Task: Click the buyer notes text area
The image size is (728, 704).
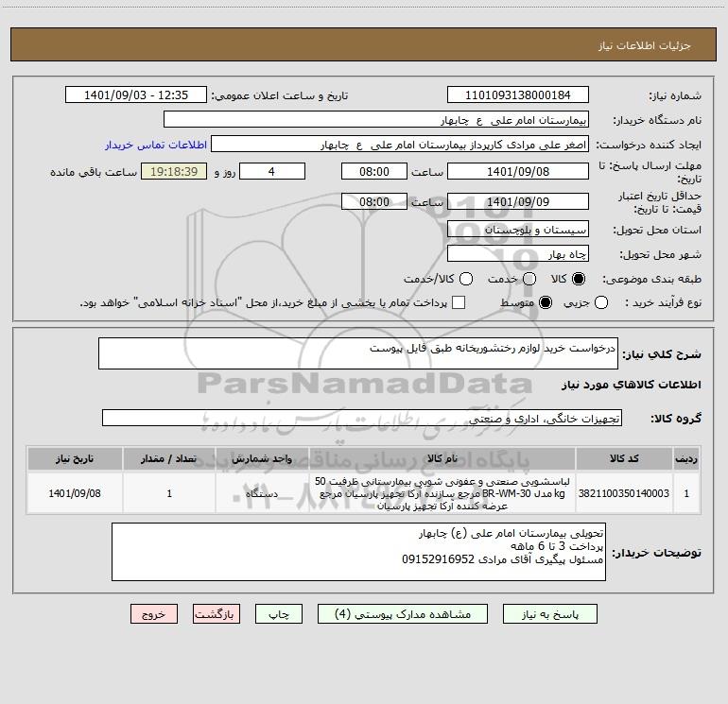Action: [358, 552]
